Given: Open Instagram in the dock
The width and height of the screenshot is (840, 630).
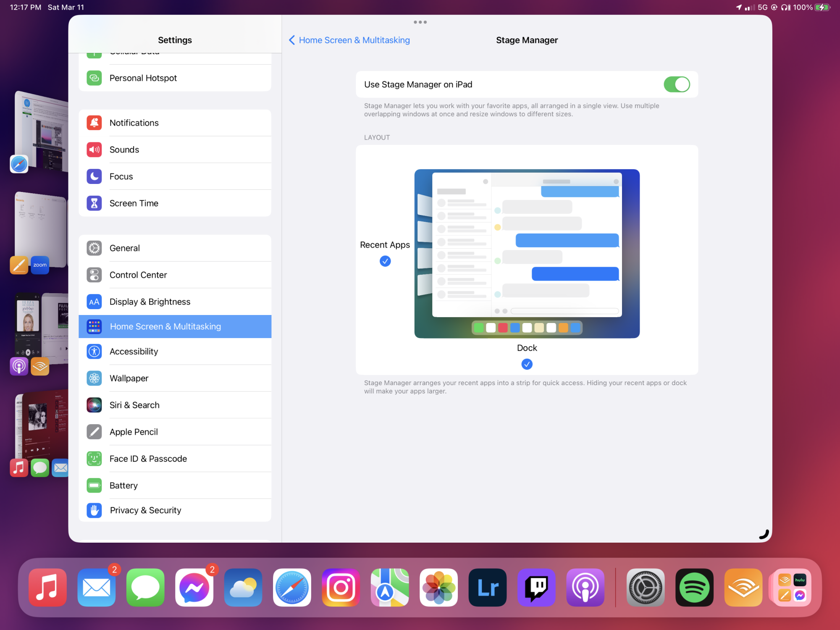Looking at the screenshot, I should coord(341,588).
